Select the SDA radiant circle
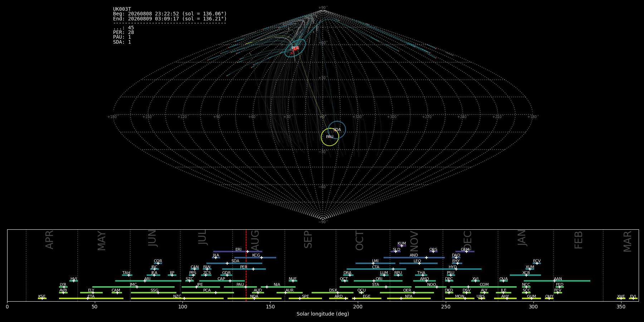 (x=337, y=130)
